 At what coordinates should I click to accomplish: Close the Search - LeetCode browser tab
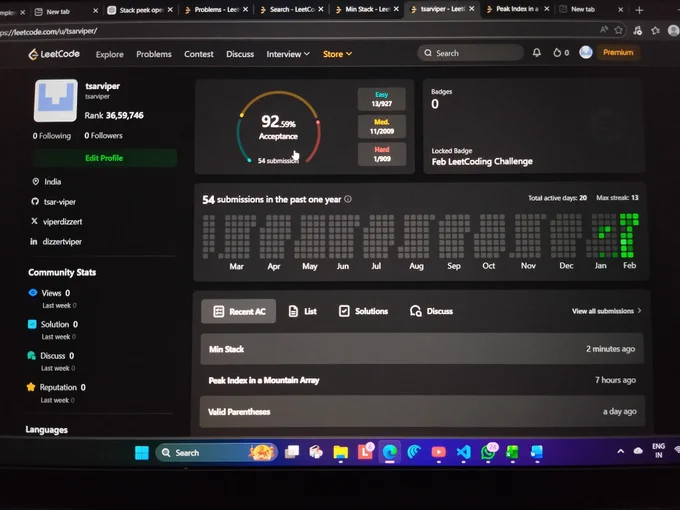pyautogui.click(x=320, y=9)
